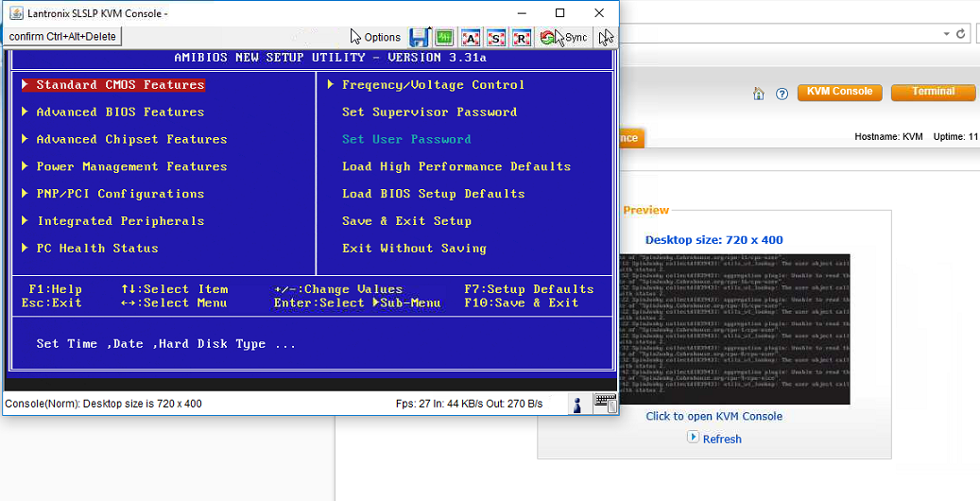
Task: Click the help question mark icon
Action: point(782,94)
